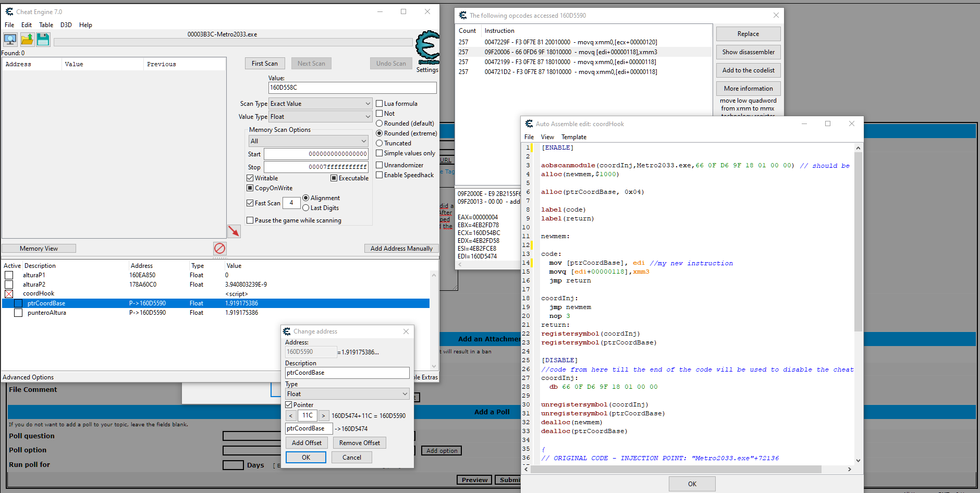980x493 pixels.
Task: Click the Open file folder icon
Action: [x=27, y=39]
